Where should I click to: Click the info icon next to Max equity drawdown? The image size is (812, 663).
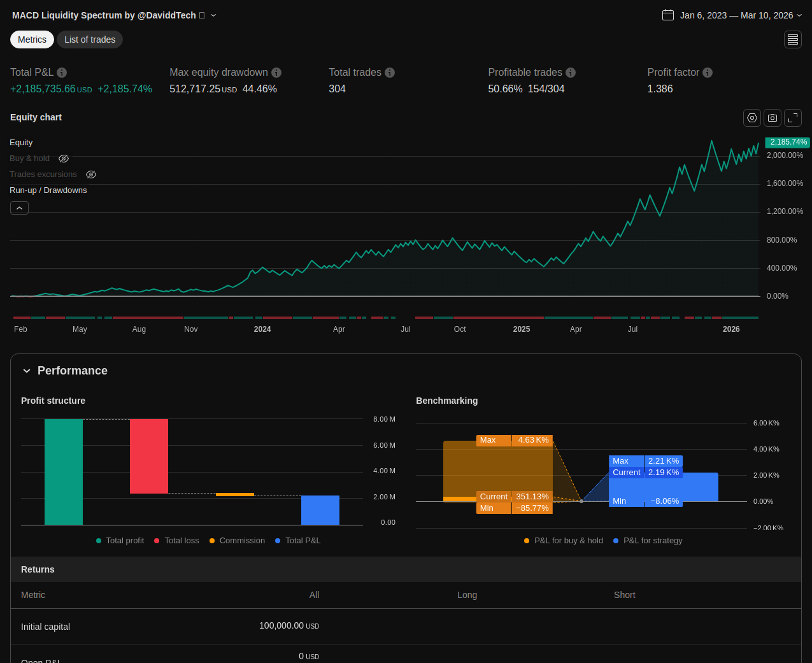(276, 73)
